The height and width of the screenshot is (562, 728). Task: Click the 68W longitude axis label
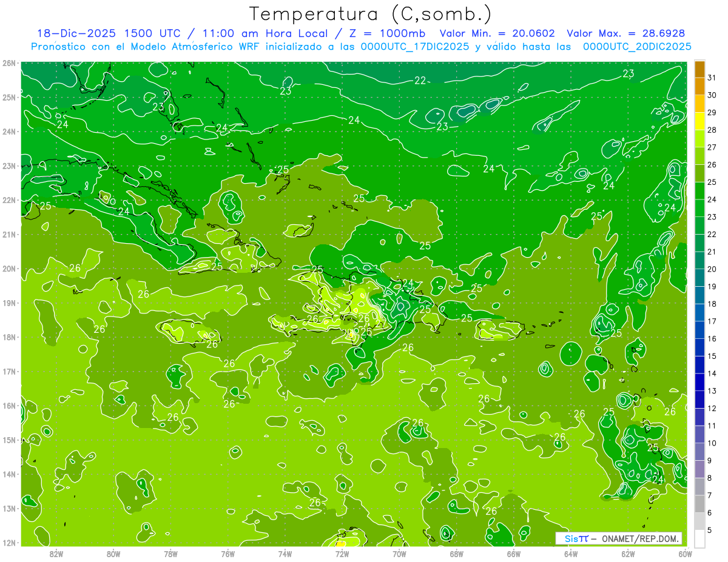(456, 554)
